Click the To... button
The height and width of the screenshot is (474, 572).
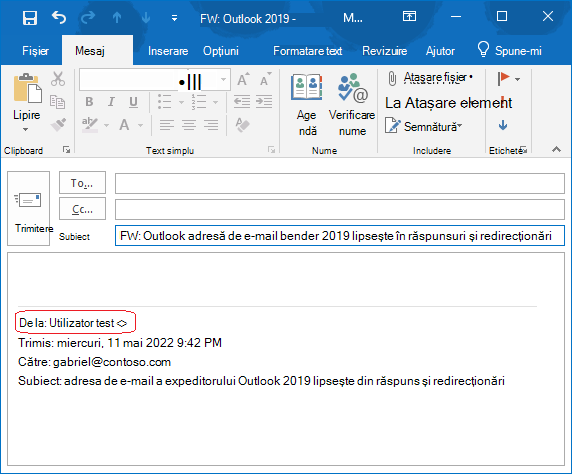point(82,182)
